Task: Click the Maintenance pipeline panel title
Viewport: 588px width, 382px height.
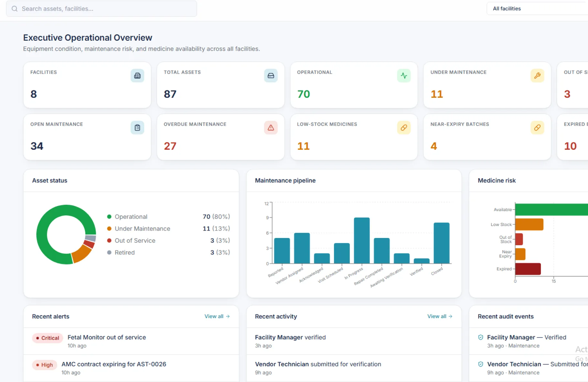Action: pyautogui.click(x=285, y=181)
